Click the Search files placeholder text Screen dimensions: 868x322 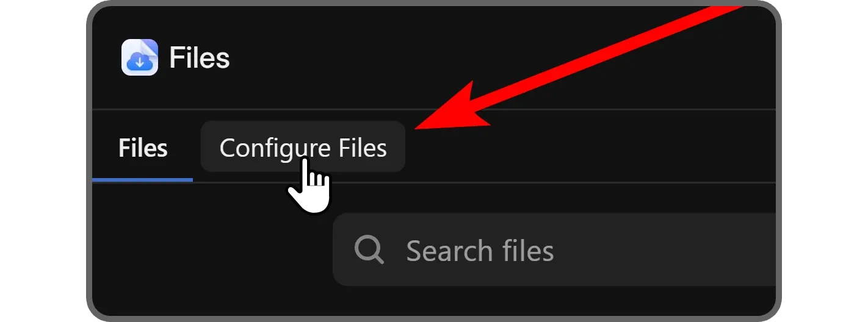480,251
